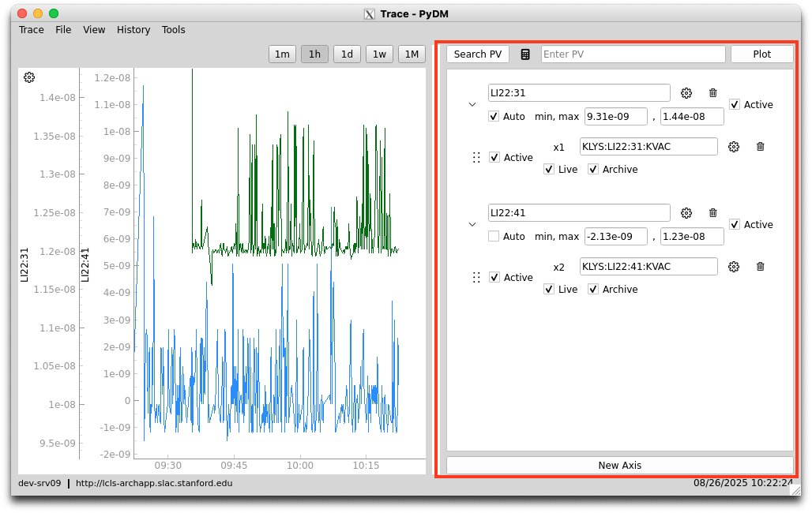Open settings gear for KLYS:LI22:31:KVAC curve
Viewport: 812px width, 513px height.
point(734,147)
